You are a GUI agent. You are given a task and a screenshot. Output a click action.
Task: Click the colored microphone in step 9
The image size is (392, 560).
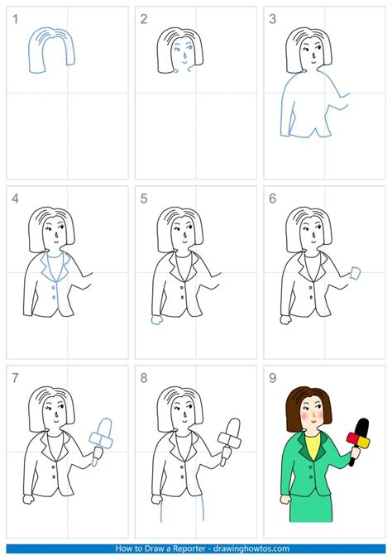(358, 442)
